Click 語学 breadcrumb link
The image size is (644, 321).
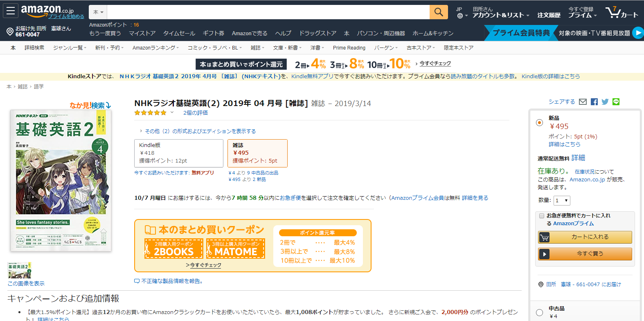[39, 87]
